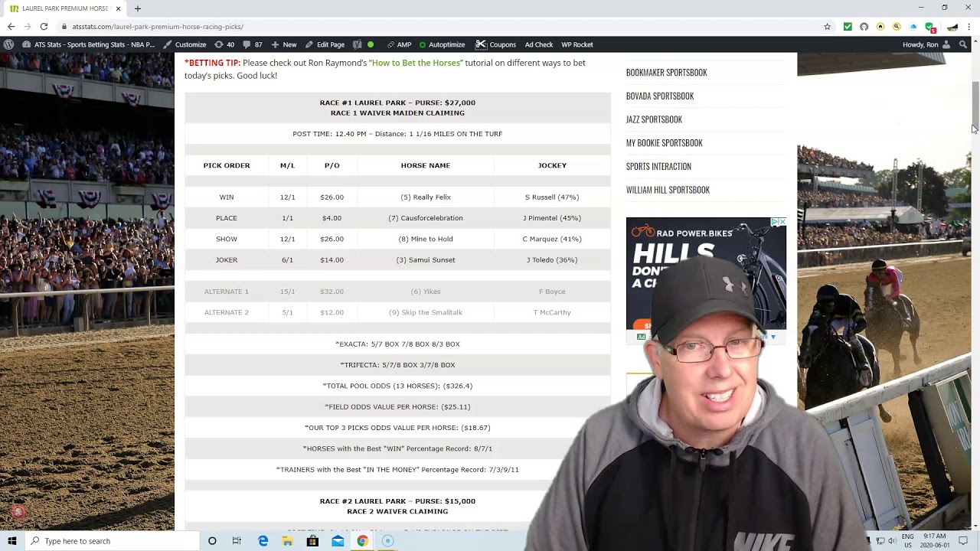Open Microsoft Store from taskbar
980x551 pixels.
312,541
